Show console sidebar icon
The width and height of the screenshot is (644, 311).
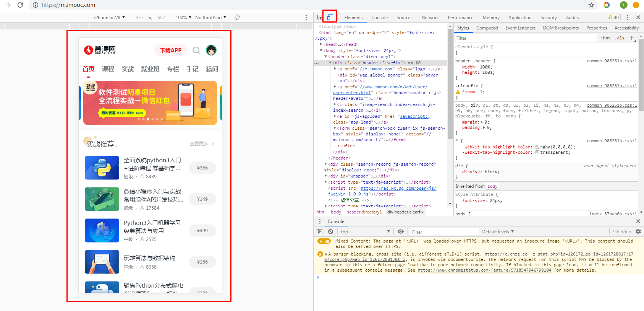320,232
